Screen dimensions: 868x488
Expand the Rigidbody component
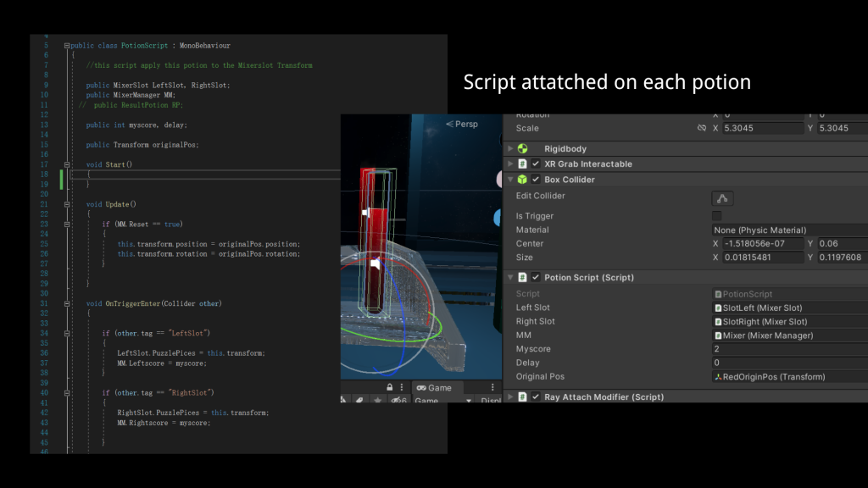(510, 149)
